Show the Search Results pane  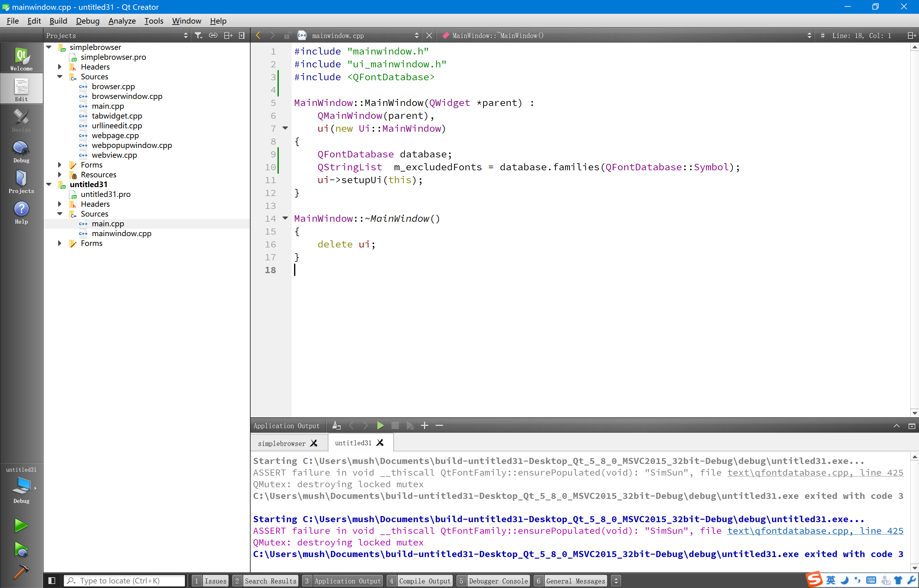point(265,581)
